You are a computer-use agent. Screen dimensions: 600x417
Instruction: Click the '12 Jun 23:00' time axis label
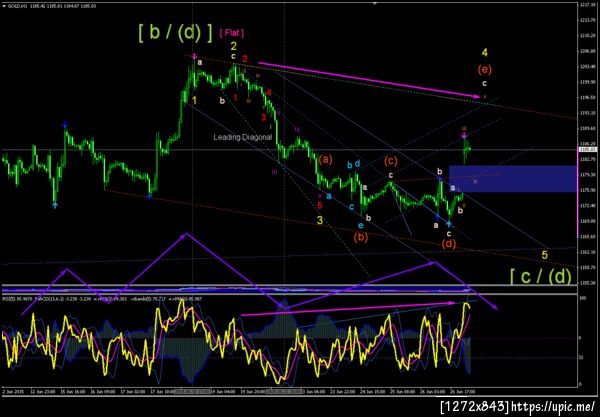tap(42, 391)
